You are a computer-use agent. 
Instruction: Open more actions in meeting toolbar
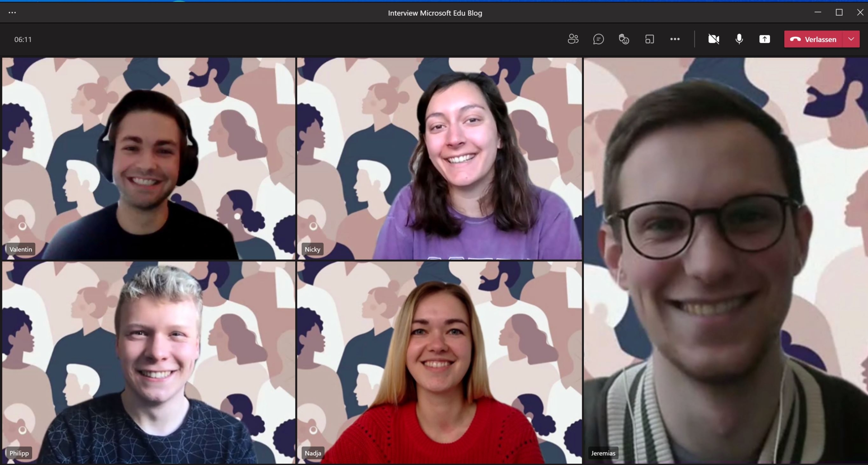tap(675, 39)
